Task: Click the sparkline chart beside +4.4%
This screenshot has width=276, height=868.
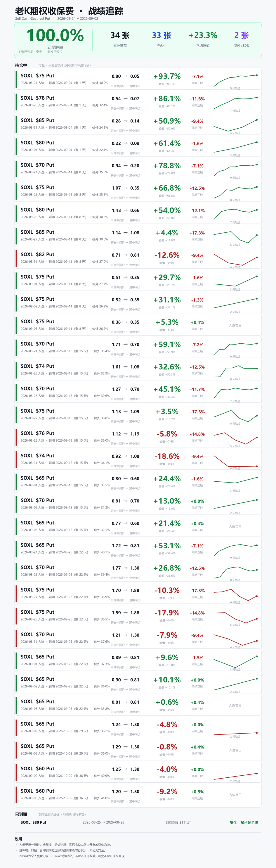Action: [235, 237]
